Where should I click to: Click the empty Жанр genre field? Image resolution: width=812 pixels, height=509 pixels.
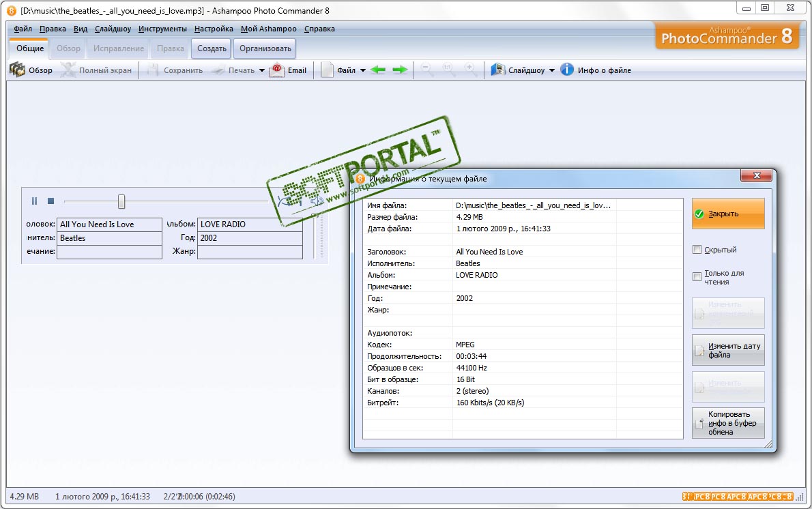[250, 252]
